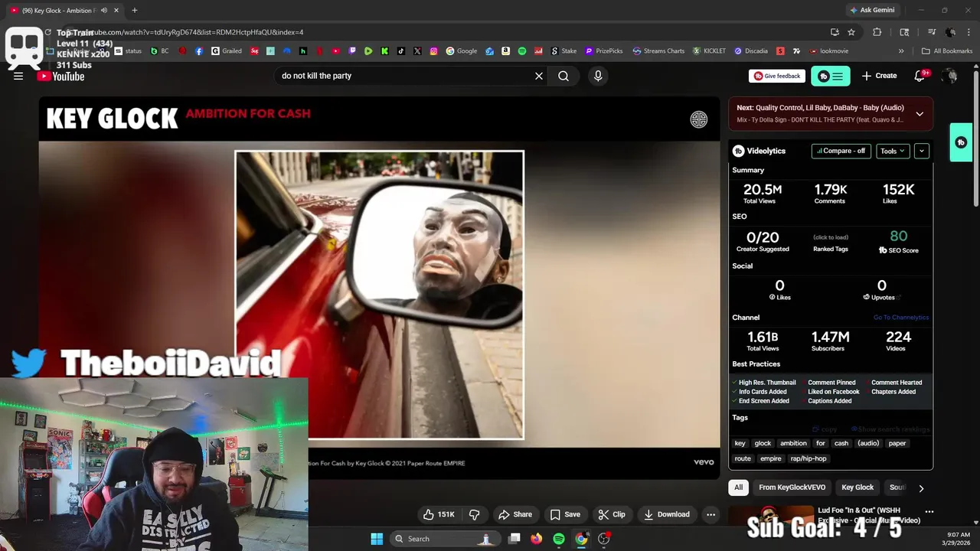Go to the YouTube home logo
This screenshot has height=551, width=980.
60,76
